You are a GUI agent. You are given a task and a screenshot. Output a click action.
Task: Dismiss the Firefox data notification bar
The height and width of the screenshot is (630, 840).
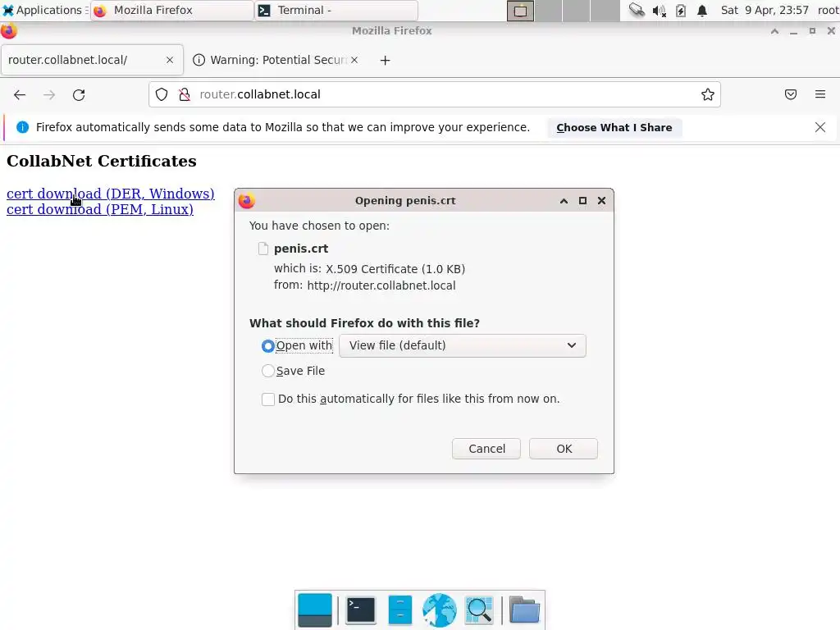820,127
